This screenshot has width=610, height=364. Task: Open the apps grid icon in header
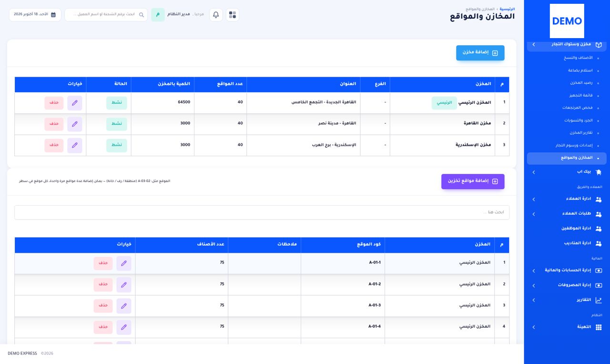233,15
